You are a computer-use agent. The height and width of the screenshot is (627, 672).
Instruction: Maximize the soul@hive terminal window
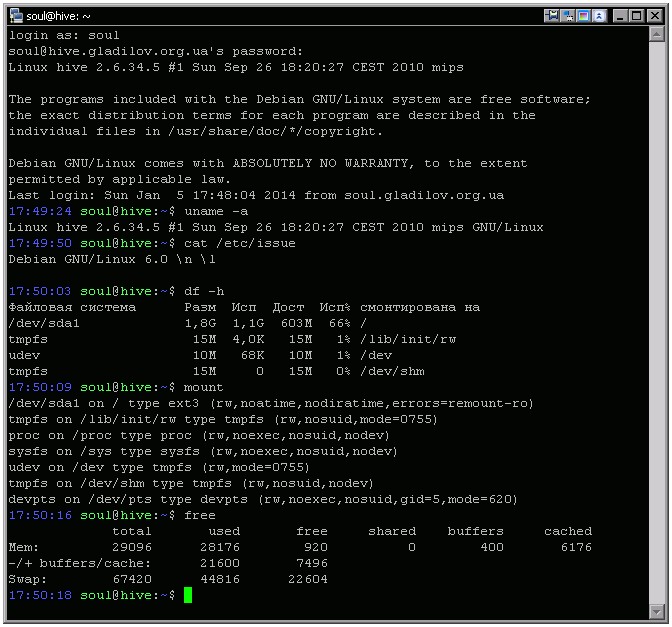637,16
